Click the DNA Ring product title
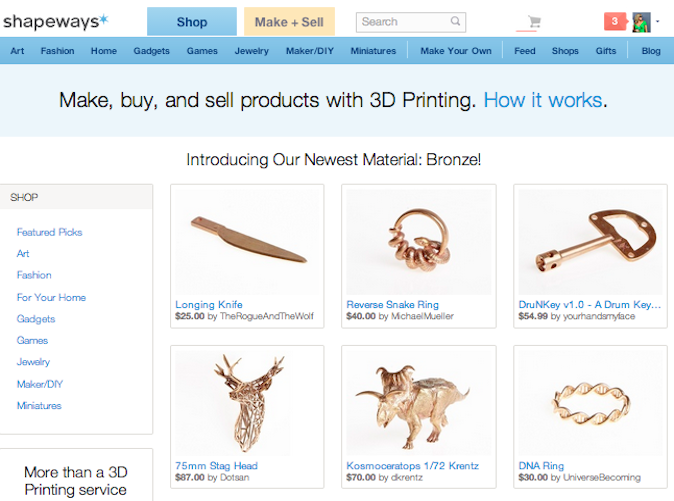 [x=541, y=465]
